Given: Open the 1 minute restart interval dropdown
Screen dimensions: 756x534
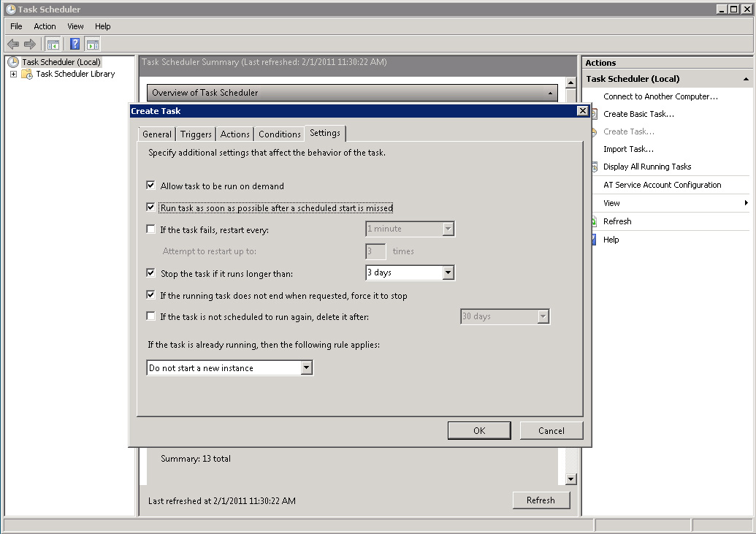Looking at the screenshot, I should click(448, 229).
